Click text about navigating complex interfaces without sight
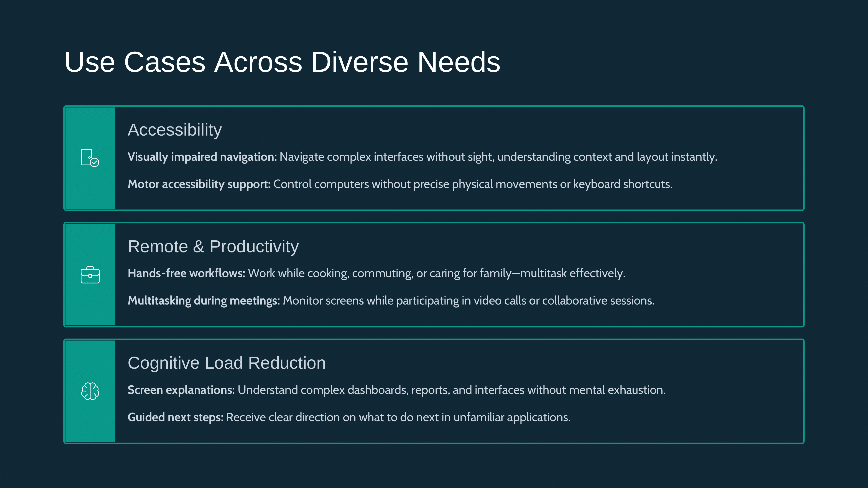This screenshot has height=488, width=868. pyautogui.click(x=498, y=157)
